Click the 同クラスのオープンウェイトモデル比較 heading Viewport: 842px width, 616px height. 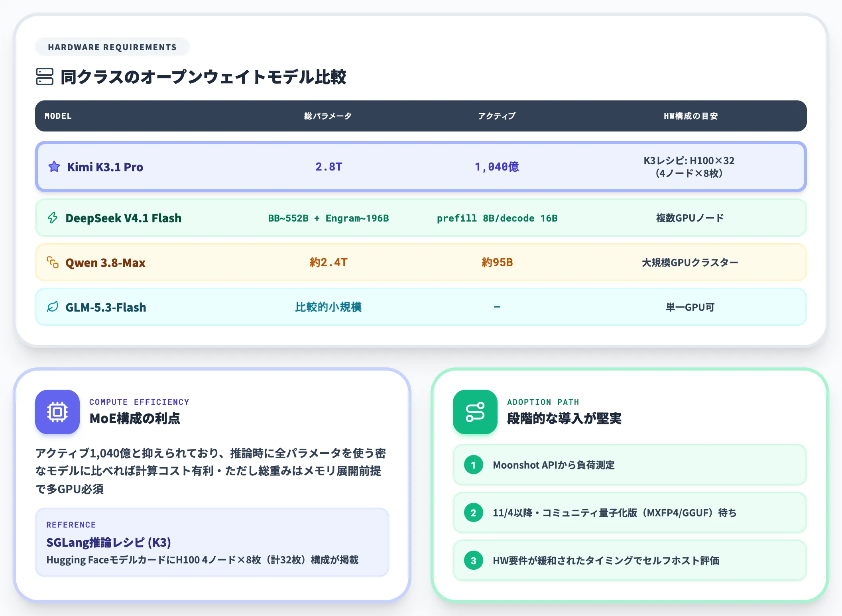[203, 77]
